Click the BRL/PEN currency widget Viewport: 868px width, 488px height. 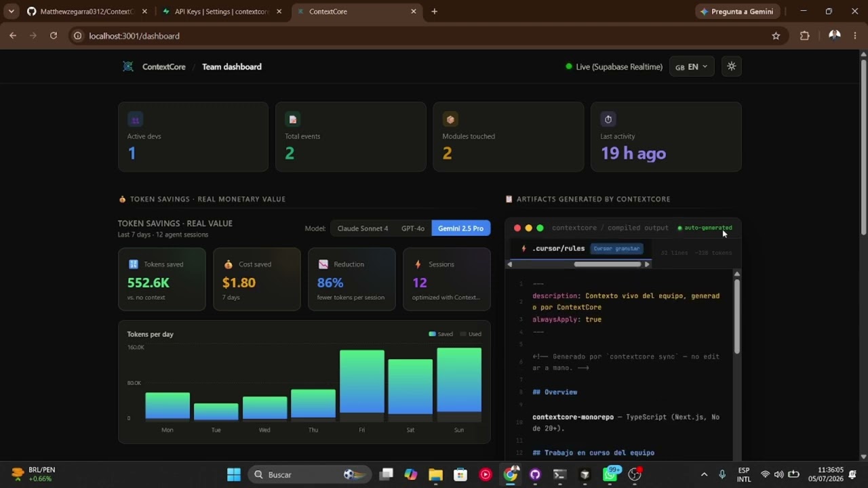(34, 474)
